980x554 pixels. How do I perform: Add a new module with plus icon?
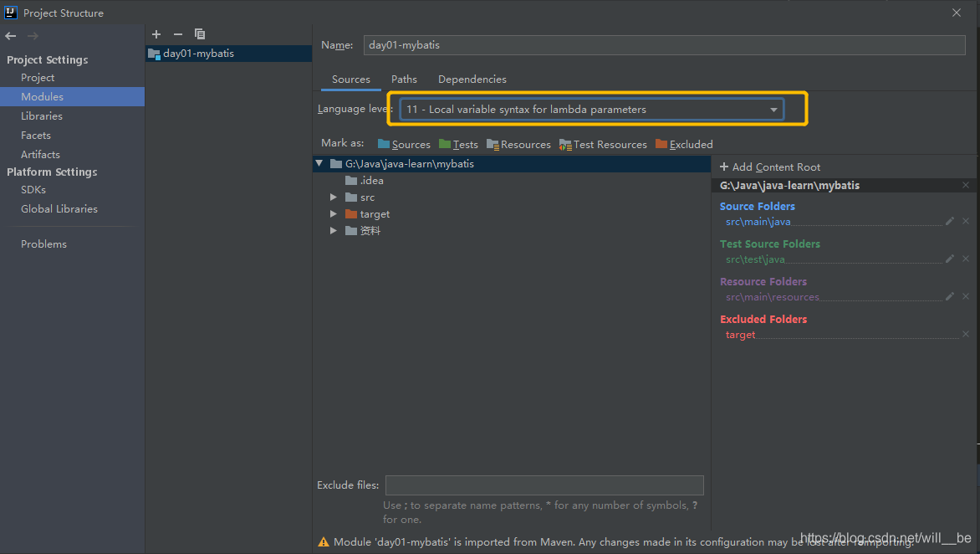pos(156,33)
